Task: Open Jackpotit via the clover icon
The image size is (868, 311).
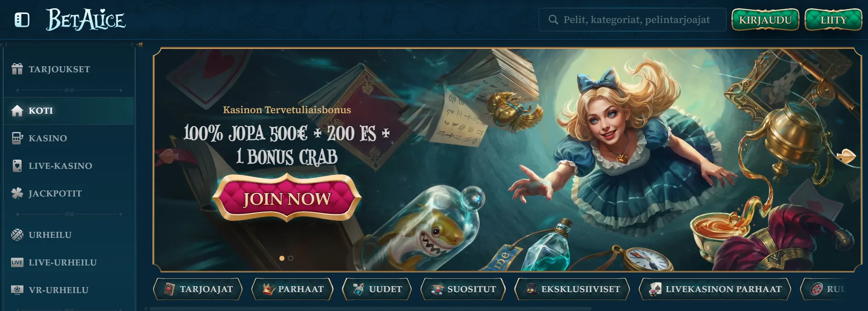Action: click(17, 193)
